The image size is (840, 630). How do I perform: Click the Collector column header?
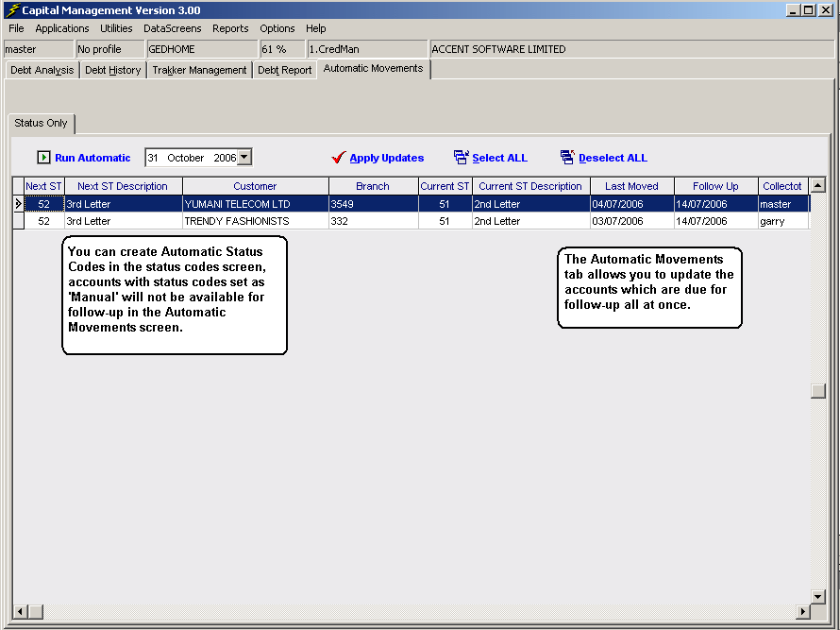point(782,186)
